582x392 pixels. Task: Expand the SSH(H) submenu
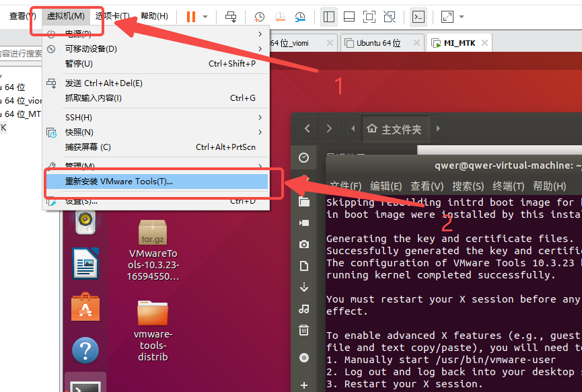(155, 118)
